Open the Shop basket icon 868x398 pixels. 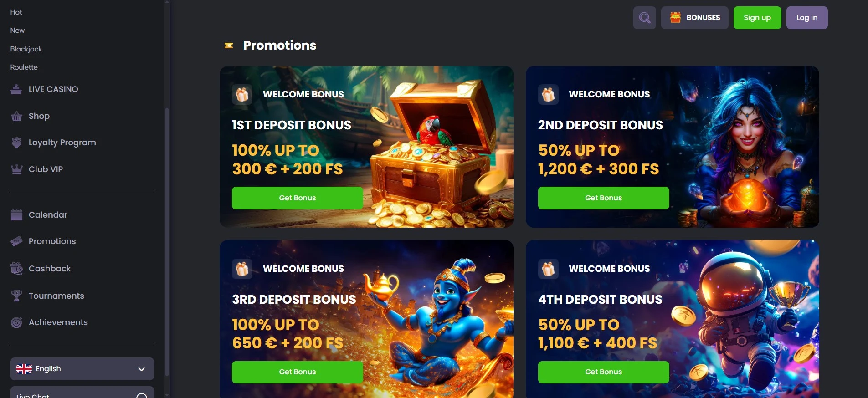click(16, 116)
